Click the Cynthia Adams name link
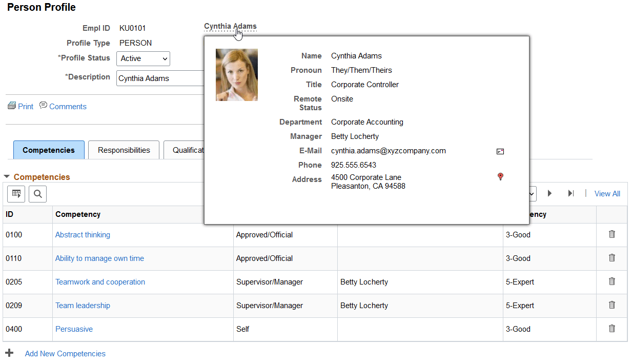This screenshot has width=632, height=364. 230,26
